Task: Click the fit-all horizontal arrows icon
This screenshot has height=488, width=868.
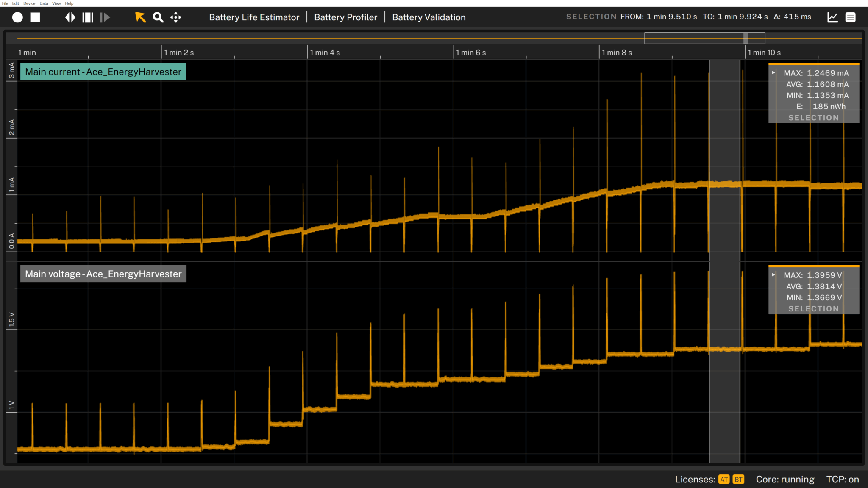Action: [x=70, y=17]
